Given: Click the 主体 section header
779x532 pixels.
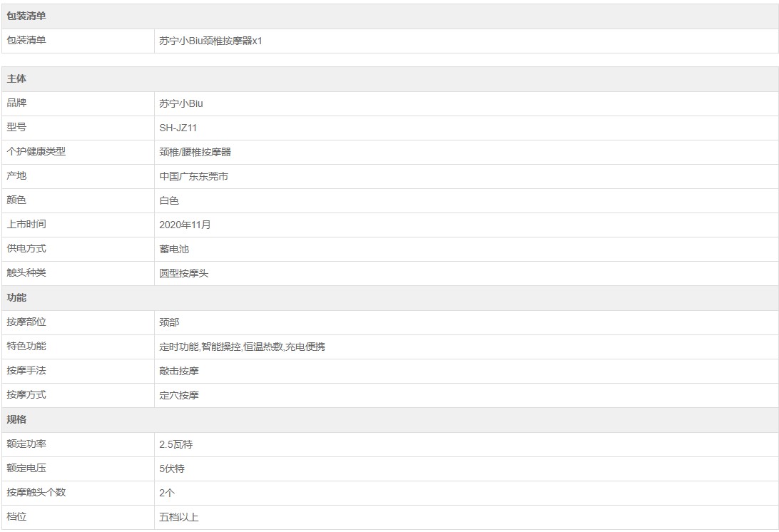Looking at the screenshot, I should (x=16, y=79).
